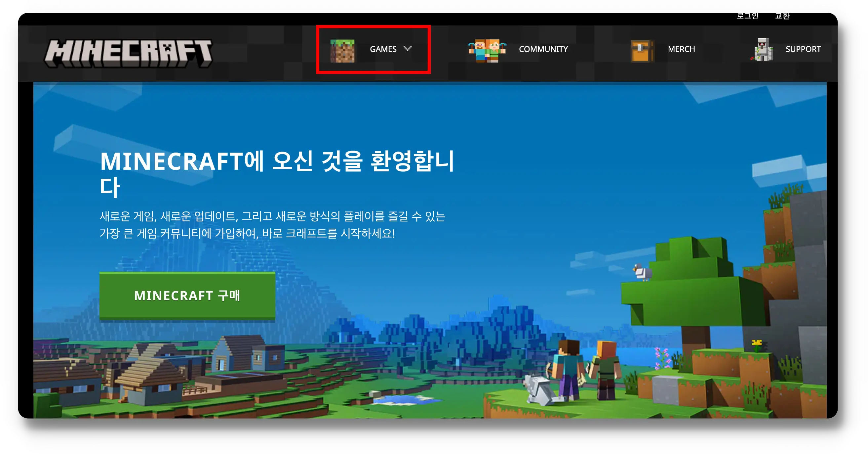The image size is (868, 454).
Task: Click the MINECRAFT에 오신 것을 환영합니다 headline
Action: coord(277,174)
